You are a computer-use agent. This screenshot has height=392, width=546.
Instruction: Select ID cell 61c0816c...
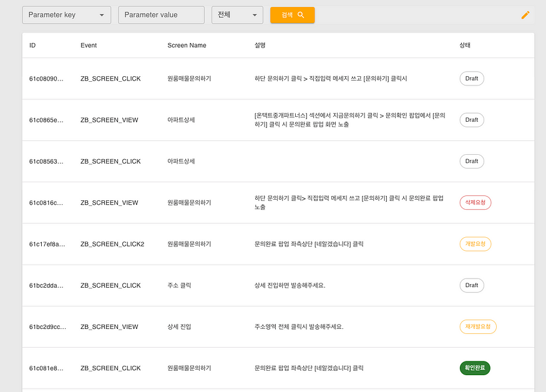click(46, 203)
